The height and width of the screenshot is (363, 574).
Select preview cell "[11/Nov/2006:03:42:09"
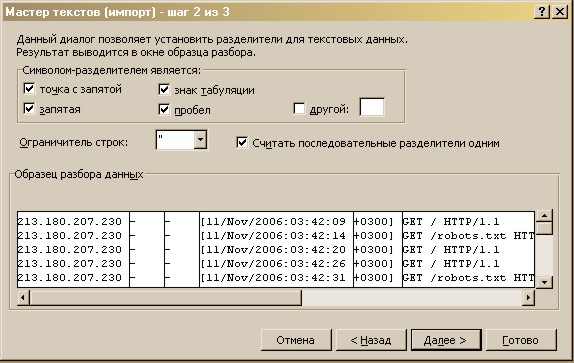(x=273, y=221)
